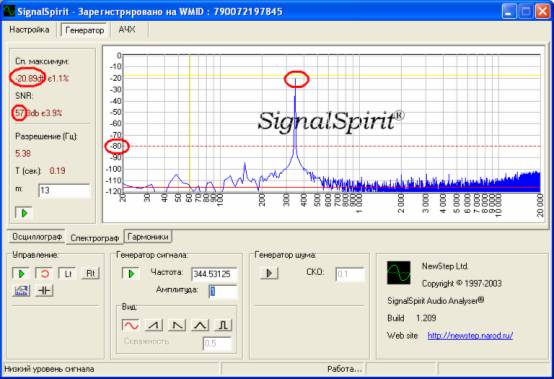Image resolution: width=554 pixels, height=379 pixels.
Task: Minimize the SignalSpirit window
Action: [508, 12]
